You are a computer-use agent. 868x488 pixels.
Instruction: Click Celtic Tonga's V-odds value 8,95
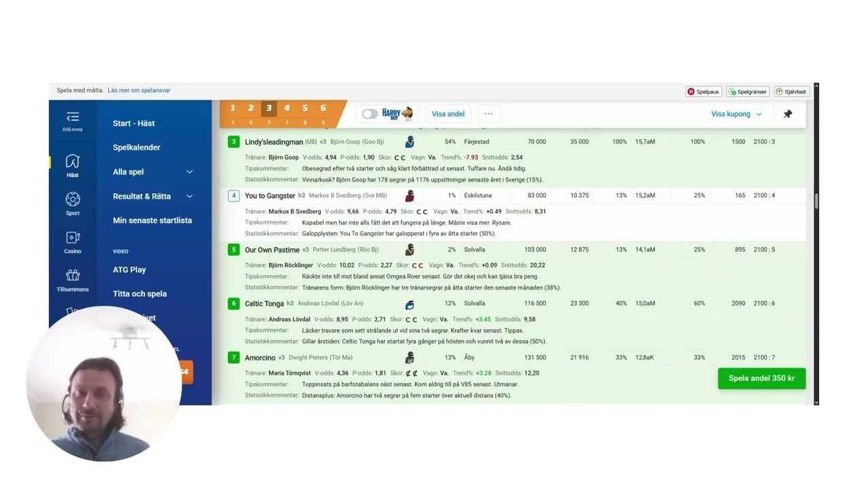coord(342,319)
